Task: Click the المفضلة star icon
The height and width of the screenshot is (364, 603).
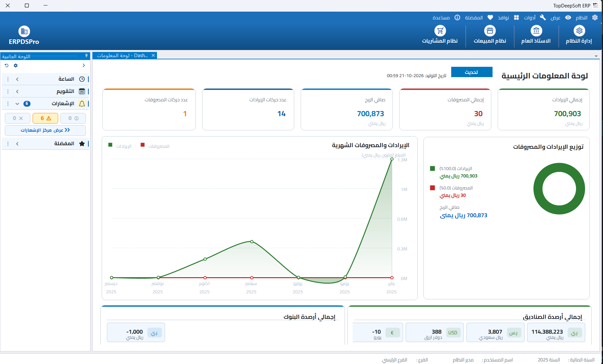Action: point(82,144)
